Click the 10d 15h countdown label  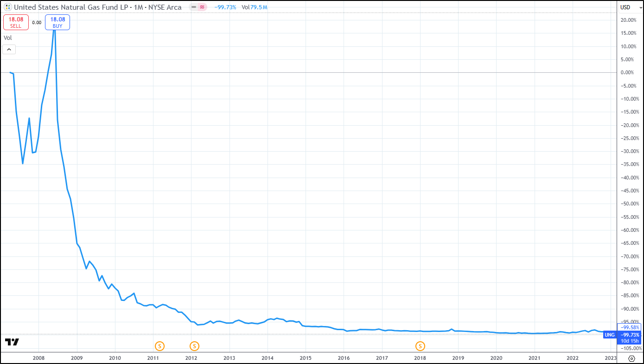(630, 341)
